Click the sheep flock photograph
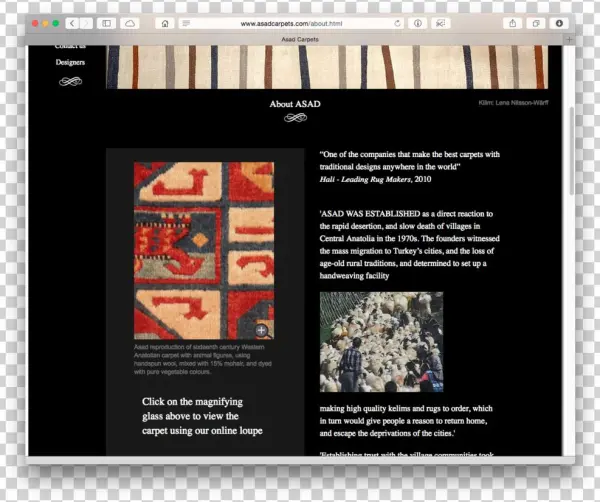Image resolution: width=600 pixels, height=502 pixels. pos(382,342)
